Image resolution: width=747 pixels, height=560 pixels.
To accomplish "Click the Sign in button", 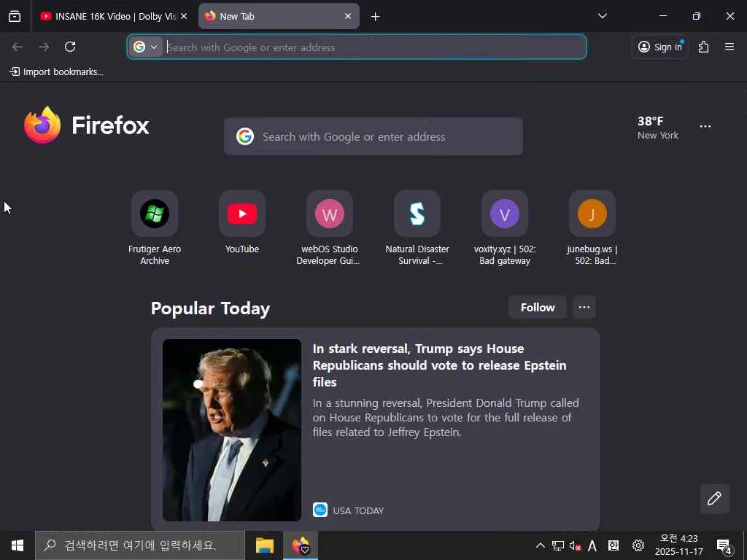I will (659, 47).
